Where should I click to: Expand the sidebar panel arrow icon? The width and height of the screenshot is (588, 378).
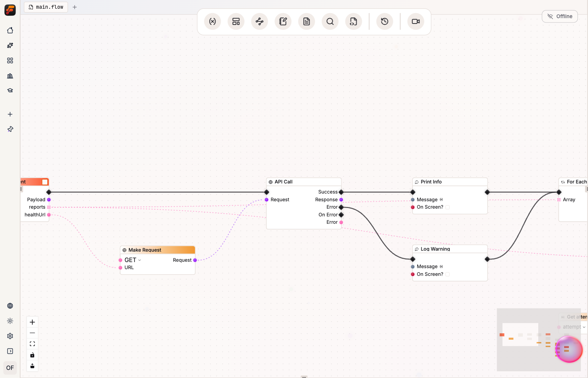tap(10, 351)
